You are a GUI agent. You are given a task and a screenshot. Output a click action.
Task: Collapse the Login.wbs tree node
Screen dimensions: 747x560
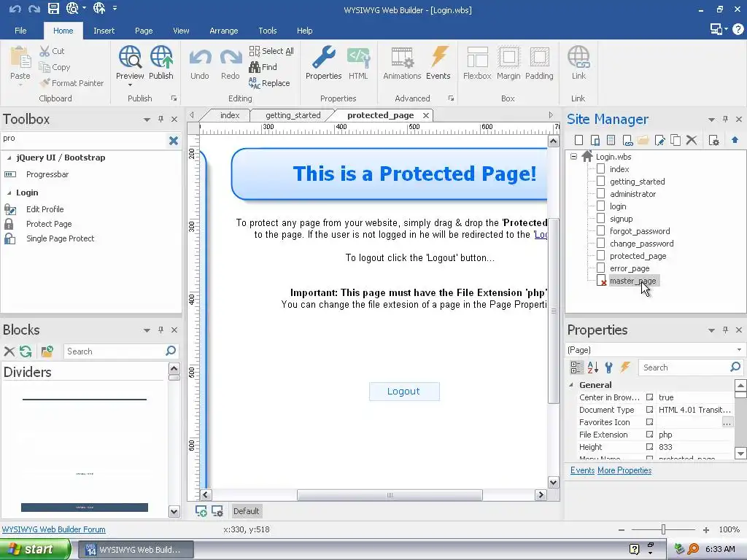coord(573,156)
